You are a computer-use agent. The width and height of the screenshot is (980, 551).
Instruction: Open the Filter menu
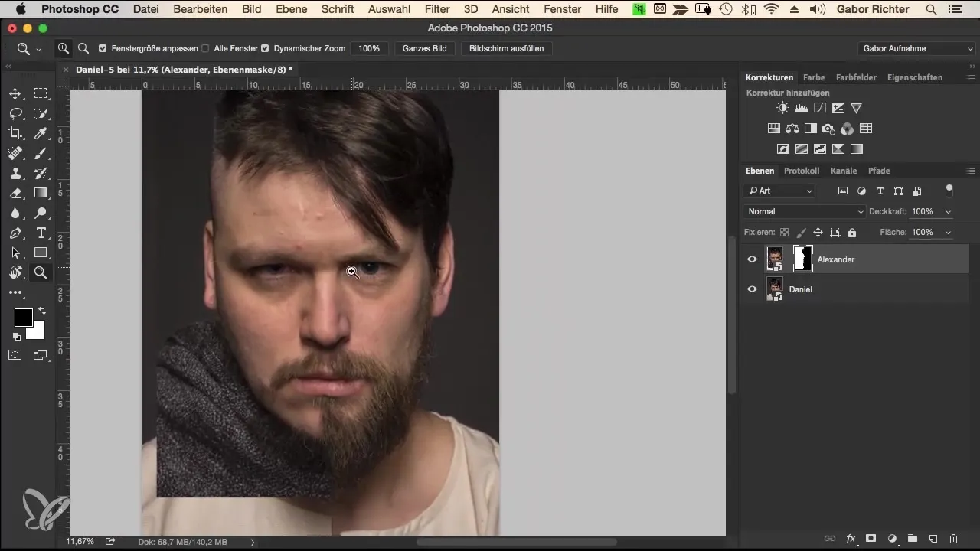pos(437,9)
